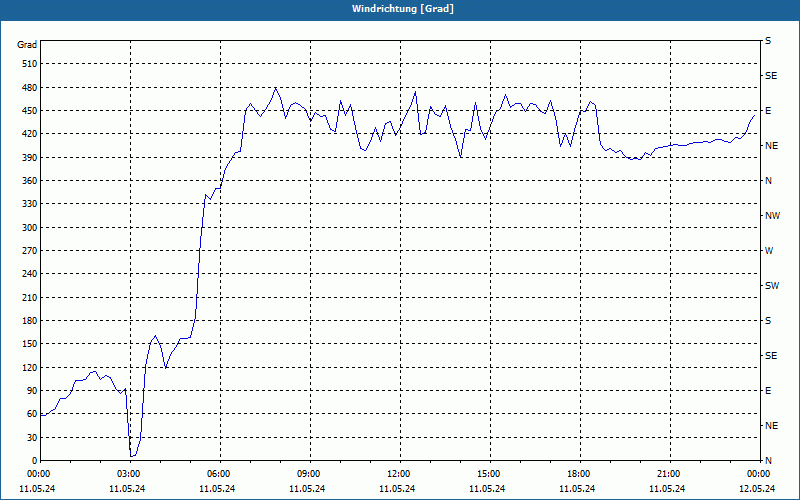Select the 11.05.24 date under 06:00

pyautogui.click(x=217, y=488)
